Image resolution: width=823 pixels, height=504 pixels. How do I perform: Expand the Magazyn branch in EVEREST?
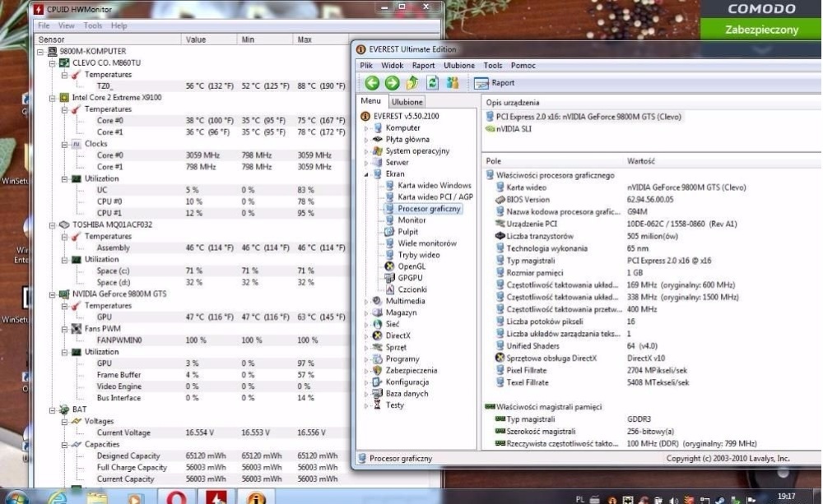(366, 313)
